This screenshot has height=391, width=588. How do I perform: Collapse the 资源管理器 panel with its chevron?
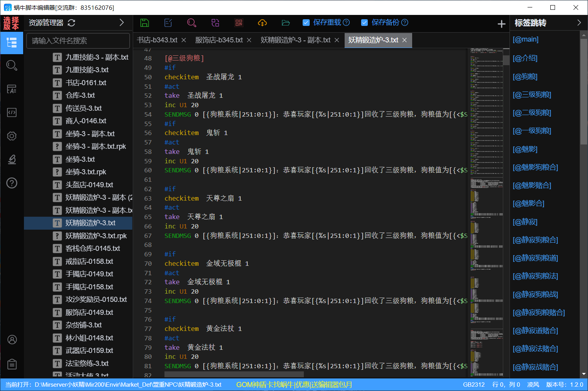coord(122,23)
